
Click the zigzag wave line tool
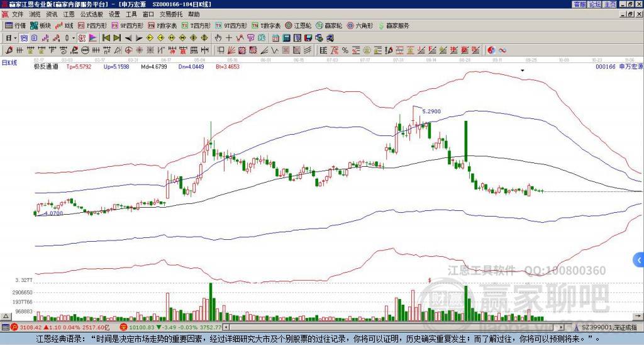tap(274, 50)
